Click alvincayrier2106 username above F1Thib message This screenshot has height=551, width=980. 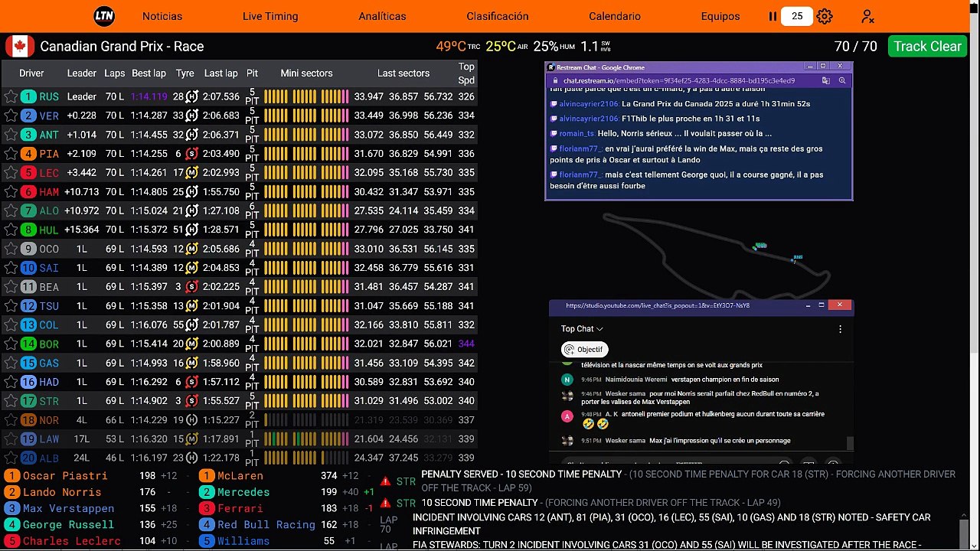[589, 119]
